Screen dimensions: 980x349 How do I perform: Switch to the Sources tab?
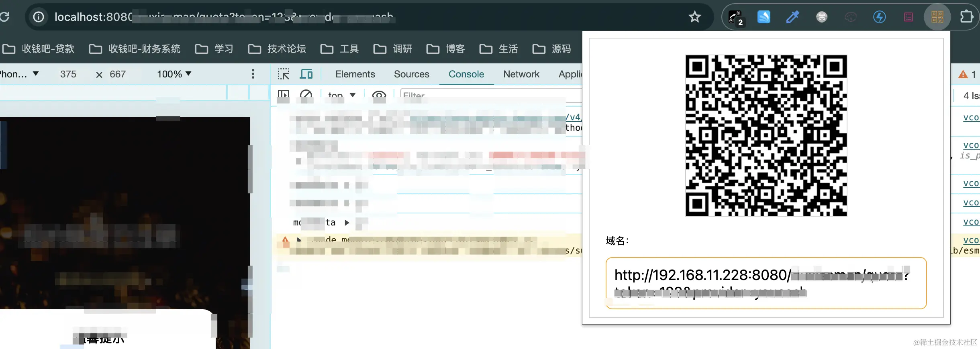click(411, 74)
